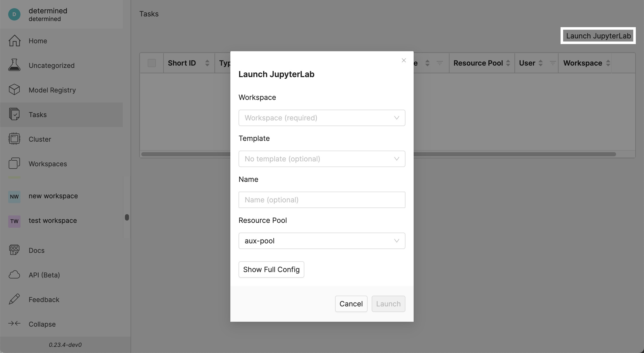Click the Resource Pool column header

tap(482, 63)
